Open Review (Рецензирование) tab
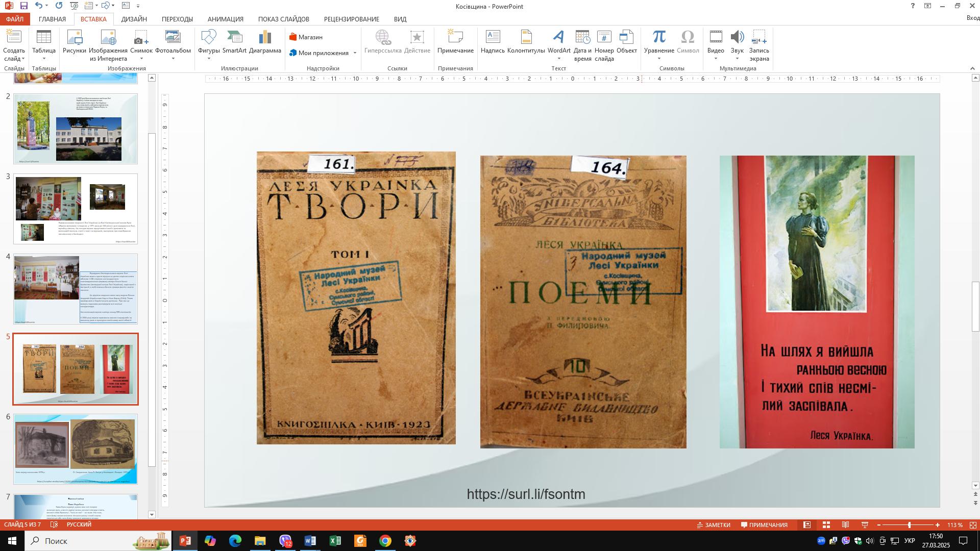The width and height of the screenshot is (980, 551). click(351, 19)
